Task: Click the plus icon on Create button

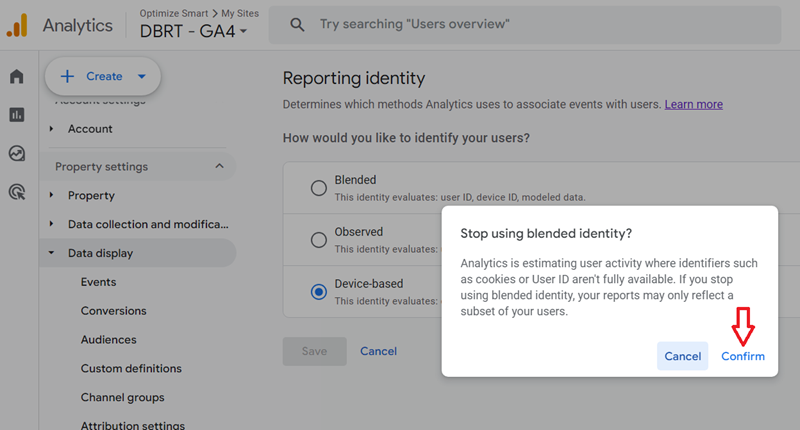Action: pyautogui.click(x=67, y=77)
